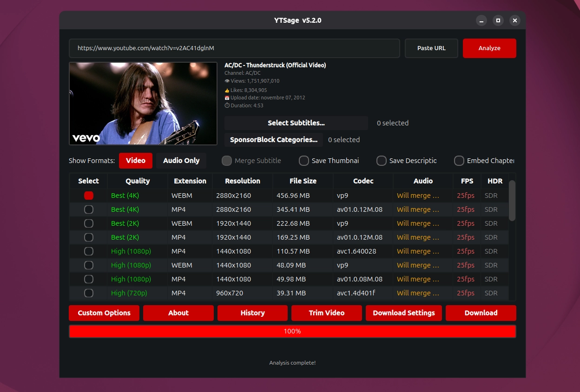Click the Audio column header
This screenshot has height=392, width=580.
click(x=423, y=181)
